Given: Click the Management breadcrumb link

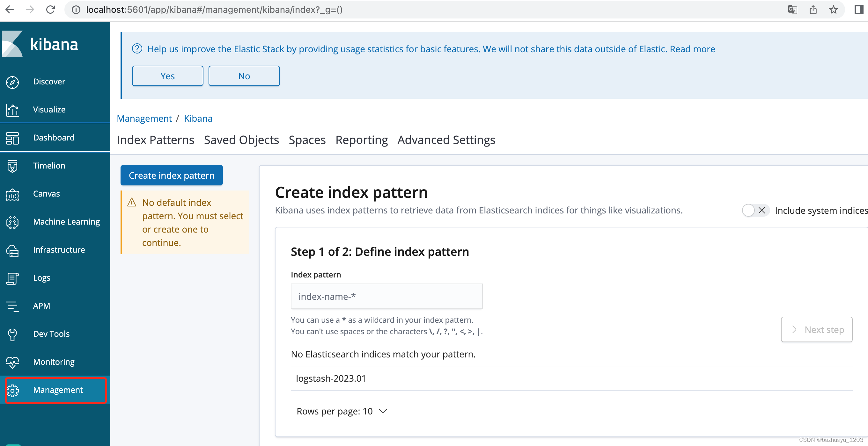Looking at the screenshot, I should (144, 119).
